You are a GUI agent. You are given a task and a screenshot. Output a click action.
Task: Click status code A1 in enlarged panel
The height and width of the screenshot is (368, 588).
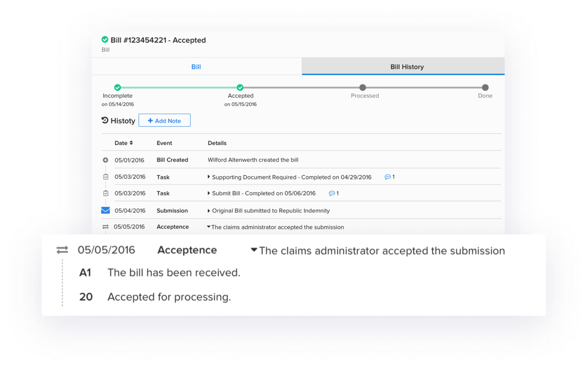click(x=85, y=272)
